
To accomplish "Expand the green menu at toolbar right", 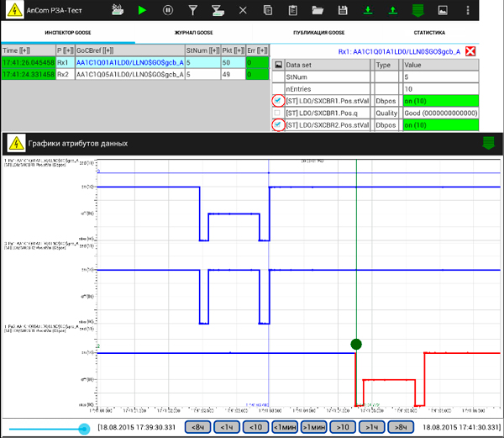I will click(418, 10).
